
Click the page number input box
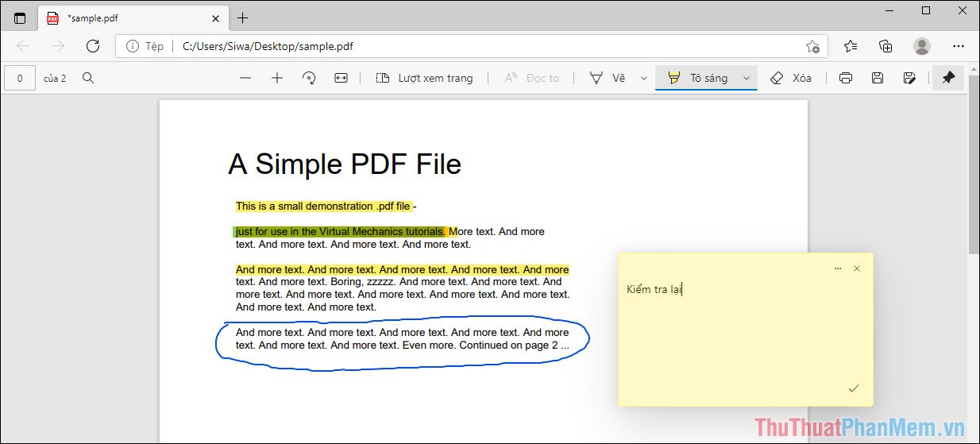(x=20, y=78)
